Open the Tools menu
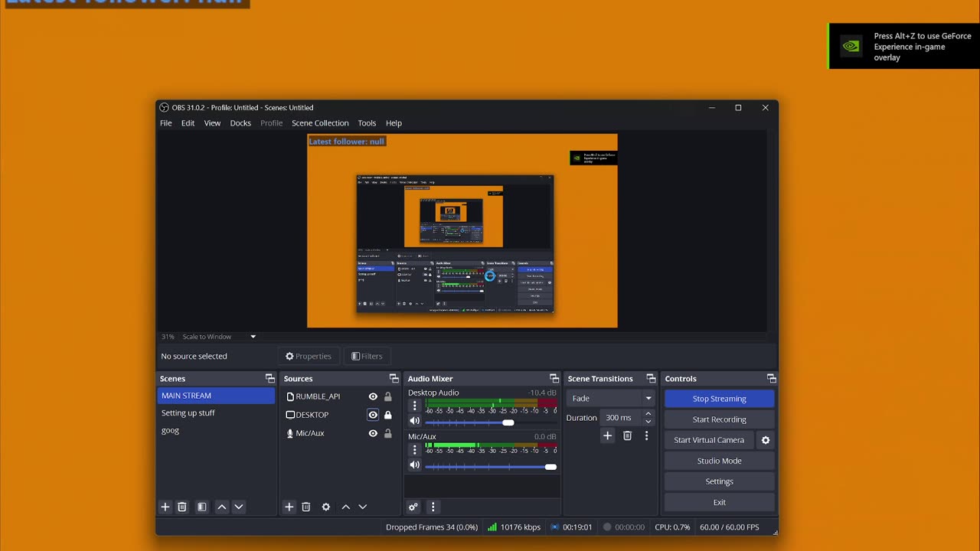980x551 pixels. click(367, 123)
